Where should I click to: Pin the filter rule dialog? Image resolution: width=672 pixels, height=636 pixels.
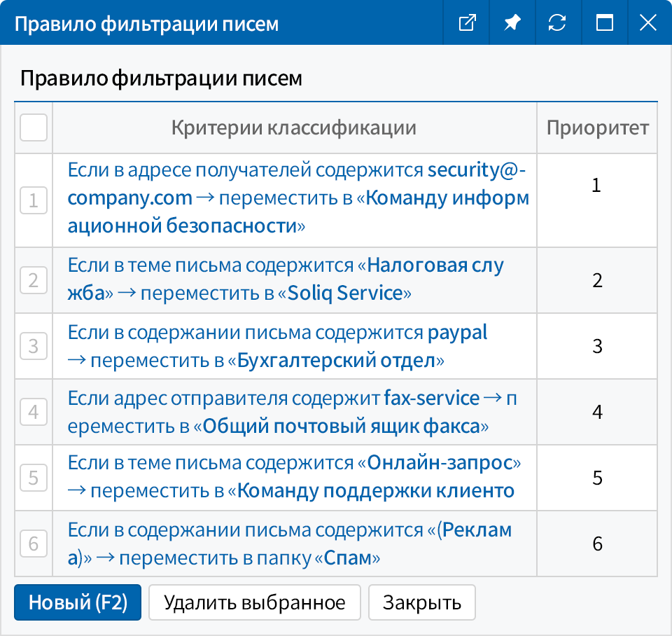tap(512, 22)
